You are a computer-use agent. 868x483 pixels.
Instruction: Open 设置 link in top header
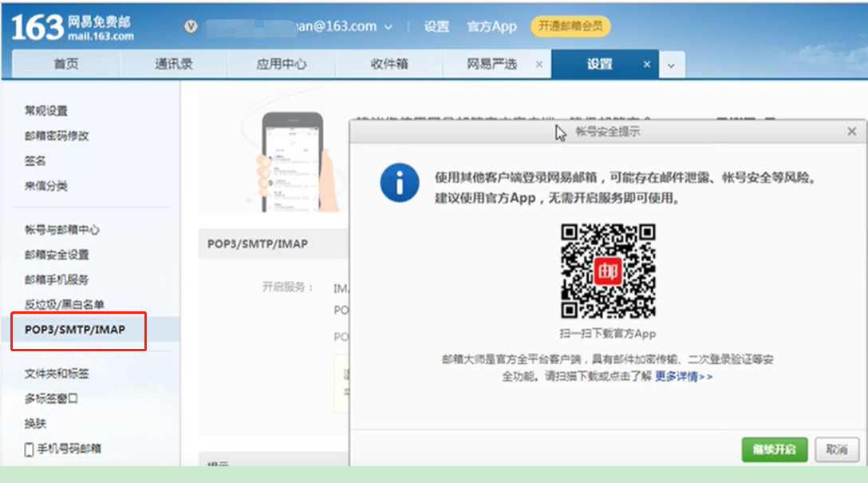(x=436, y=26)
